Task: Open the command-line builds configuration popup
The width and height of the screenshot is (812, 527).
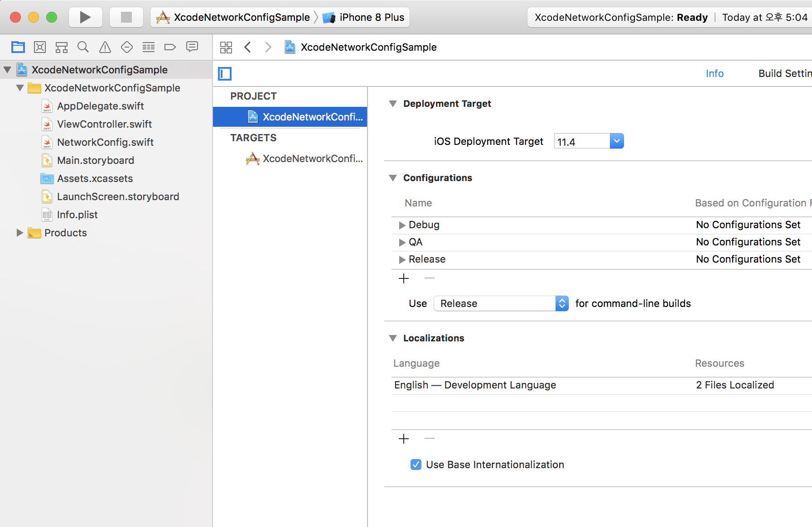Action: pyautogui.click(x=501, y=303)
